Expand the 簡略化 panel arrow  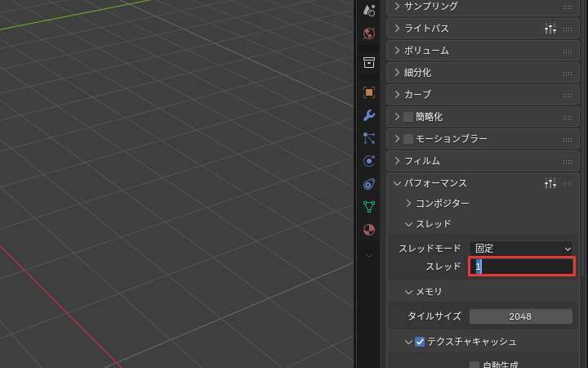[x=397, y=116]
